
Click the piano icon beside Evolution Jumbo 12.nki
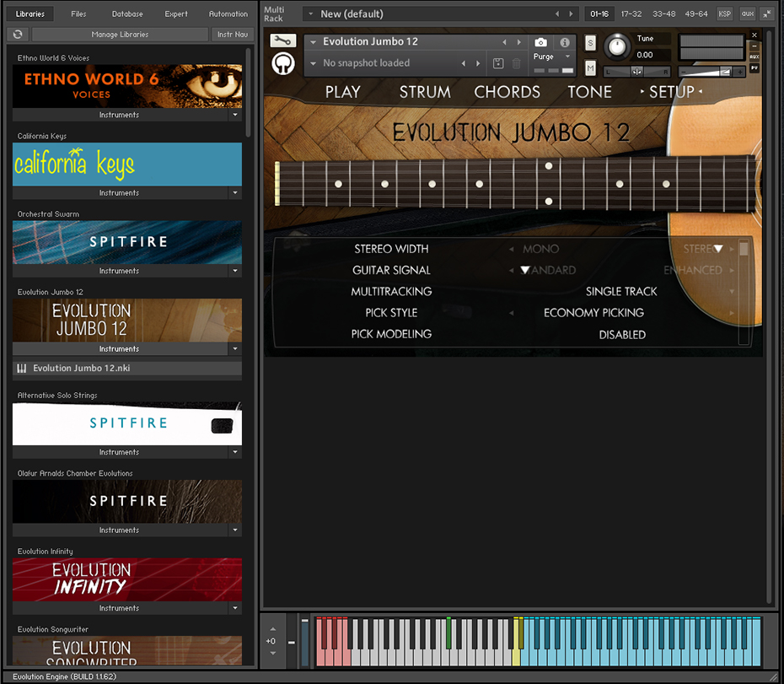pyautogui.click(x=22, y=369)
